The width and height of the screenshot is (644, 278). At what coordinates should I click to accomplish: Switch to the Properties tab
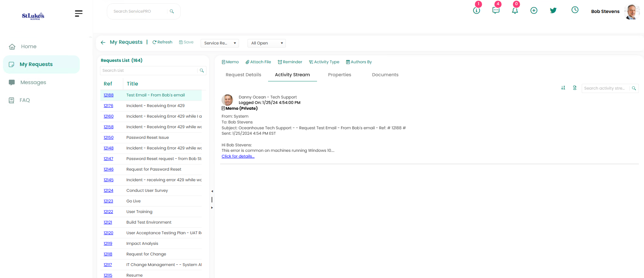click(339, 75)
